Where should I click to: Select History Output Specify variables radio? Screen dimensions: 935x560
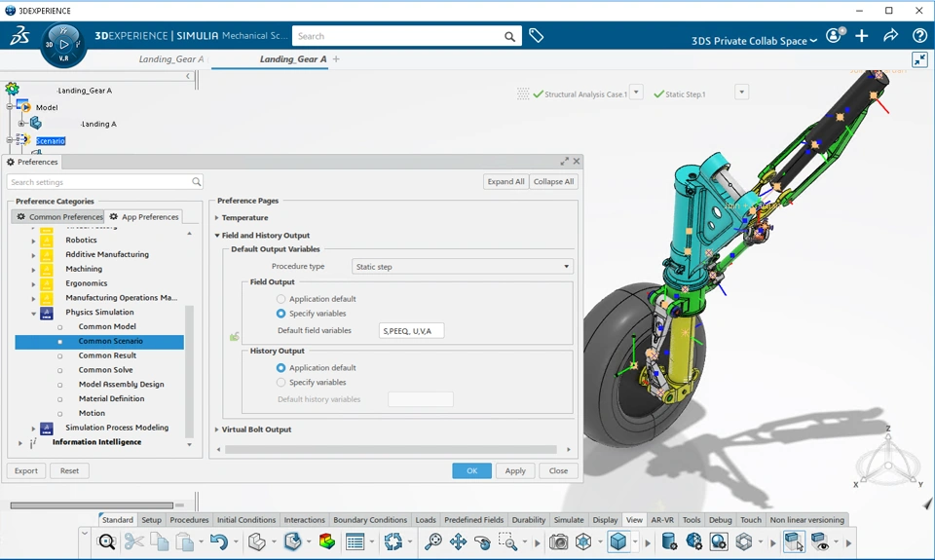280,383
